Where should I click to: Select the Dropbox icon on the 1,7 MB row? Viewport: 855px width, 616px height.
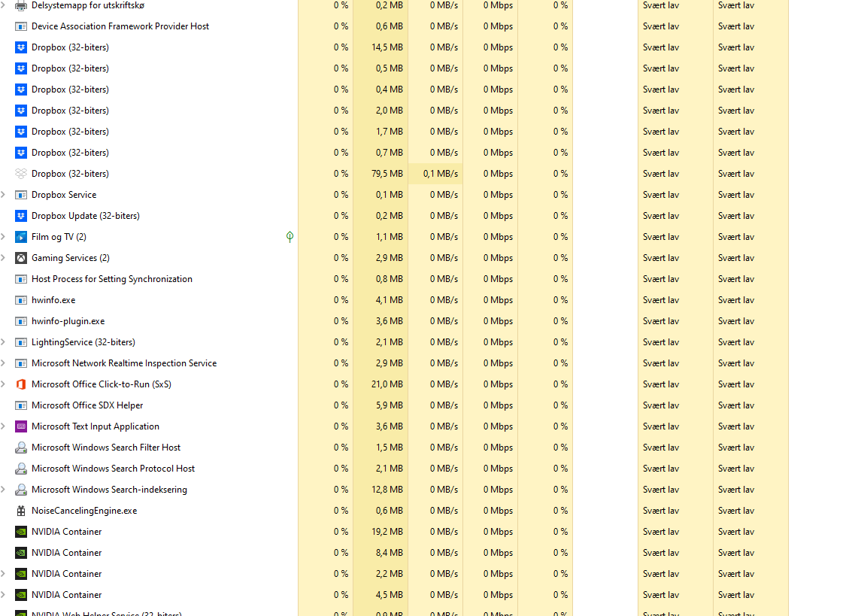pyautogui.click(x=21, y=132)
